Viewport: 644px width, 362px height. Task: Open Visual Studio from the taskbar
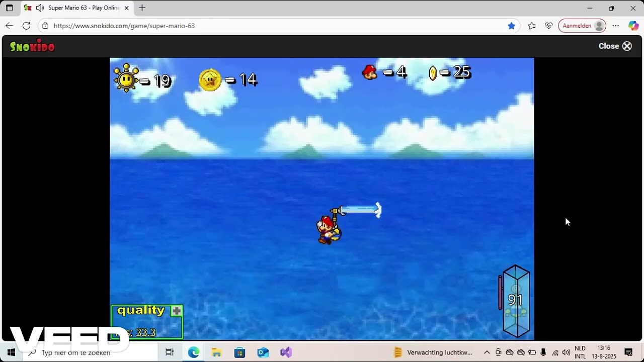coord(286,352)
